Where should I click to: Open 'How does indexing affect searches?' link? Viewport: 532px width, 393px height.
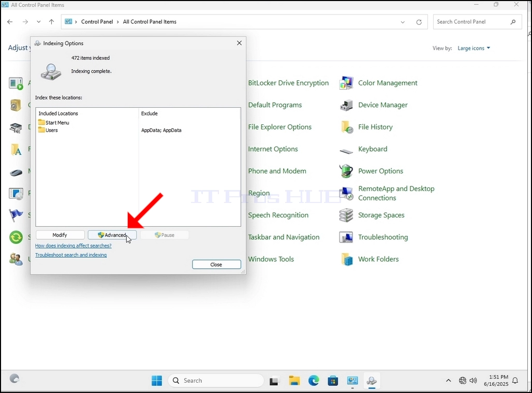tap(73, 246)
